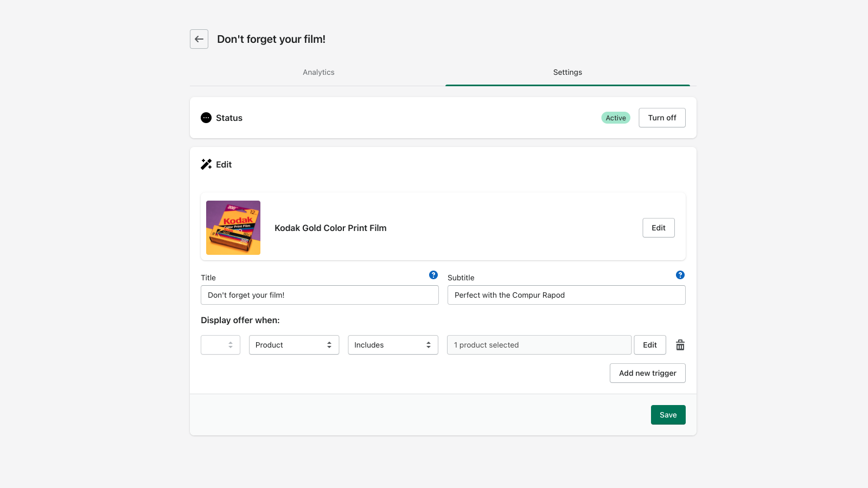Open the help tooltip icon next to Subtitle
The image size is (868, 488).
[680, 275]
